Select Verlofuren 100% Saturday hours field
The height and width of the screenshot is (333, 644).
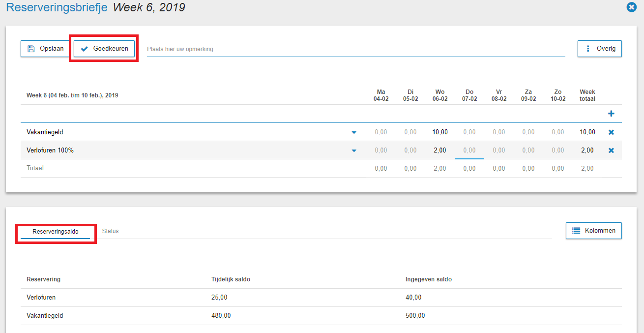(528, 151)
